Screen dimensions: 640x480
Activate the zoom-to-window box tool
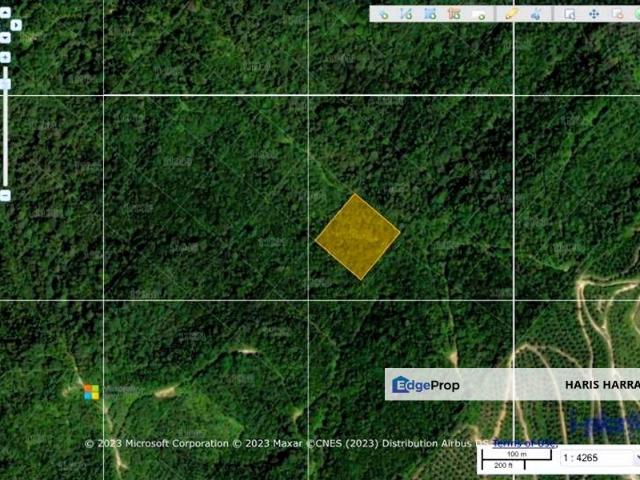click(570, 14)
